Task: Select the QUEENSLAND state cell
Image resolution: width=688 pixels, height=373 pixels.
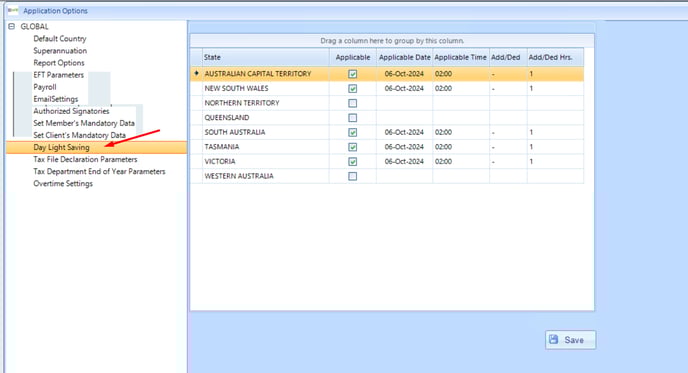Action: tap(265, 118)
